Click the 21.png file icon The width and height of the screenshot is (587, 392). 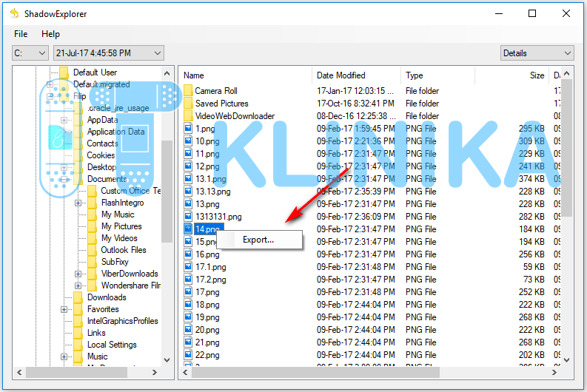pyautogui.click(x=188, y=342)
